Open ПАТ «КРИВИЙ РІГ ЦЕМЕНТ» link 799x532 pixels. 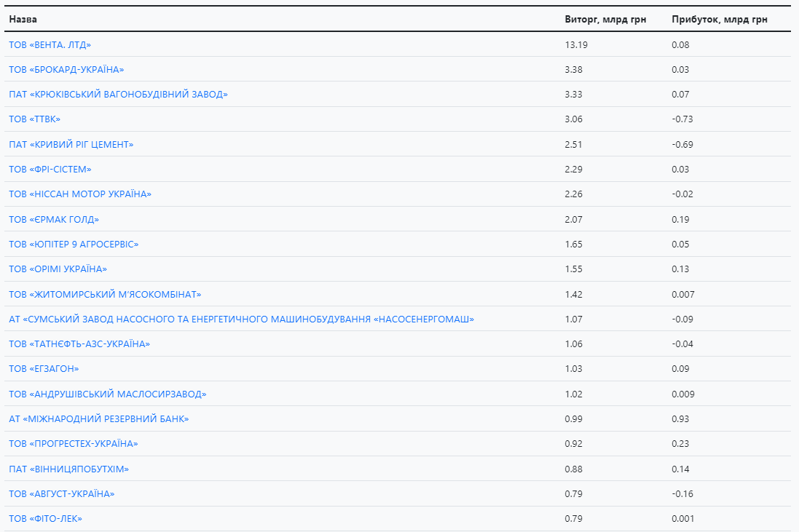[x=71, y=145]
